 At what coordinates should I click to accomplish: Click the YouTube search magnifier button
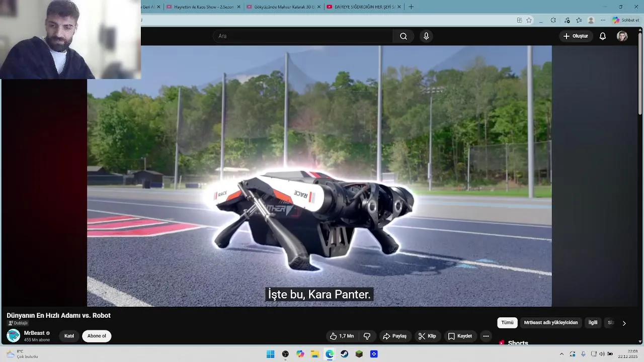404,36
